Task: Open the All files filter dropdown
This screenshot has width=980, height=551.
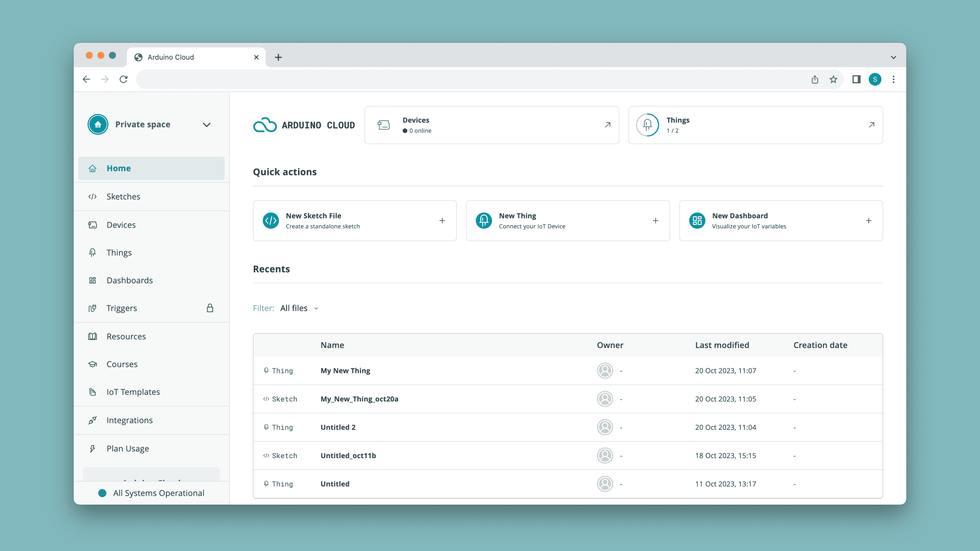Action: (299, 308)
